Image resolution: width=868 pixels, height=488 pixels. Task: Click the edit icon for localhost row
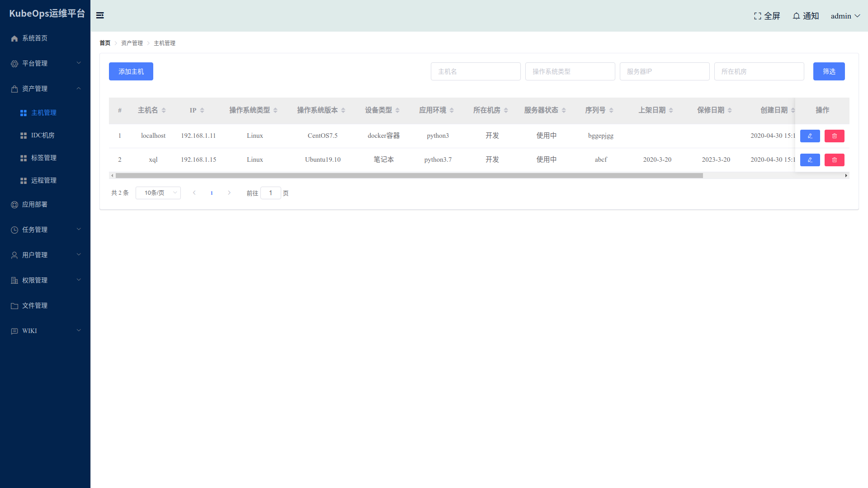coord(810,136)
